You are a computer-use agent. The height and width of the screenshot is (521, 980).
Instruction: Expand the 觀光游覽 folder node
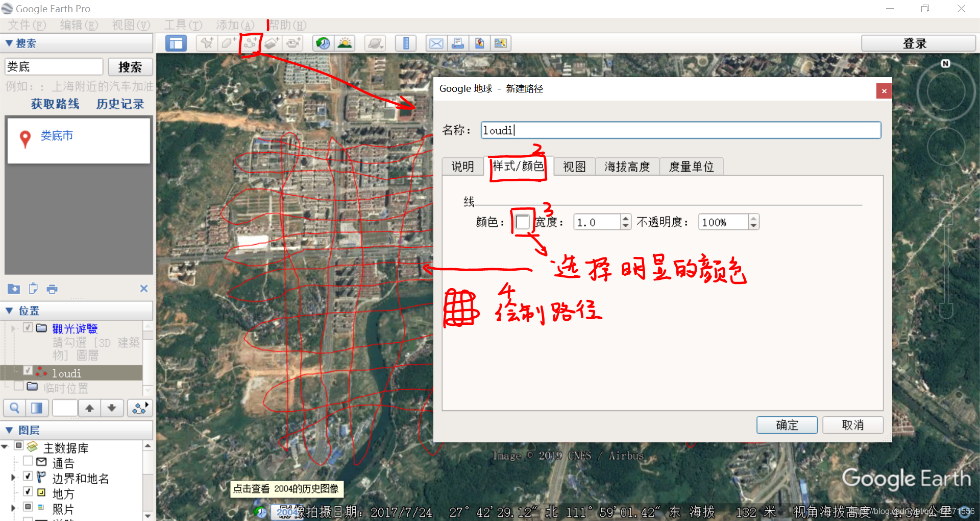14,328
